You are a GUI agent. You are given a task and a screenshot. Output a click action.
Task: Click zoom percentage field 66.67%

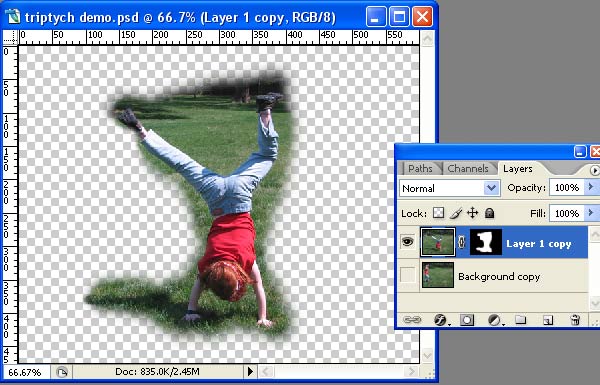point(25,372)
